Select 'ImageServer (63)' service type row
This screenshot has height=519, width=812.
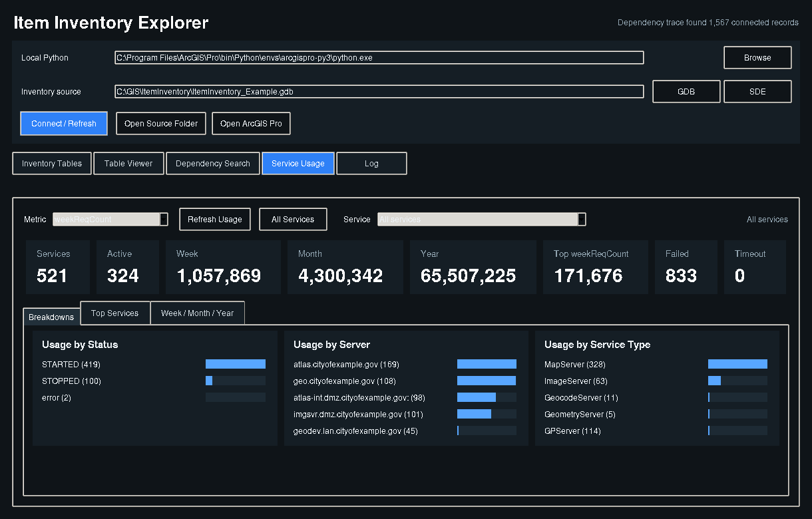[x=656, y=381]
